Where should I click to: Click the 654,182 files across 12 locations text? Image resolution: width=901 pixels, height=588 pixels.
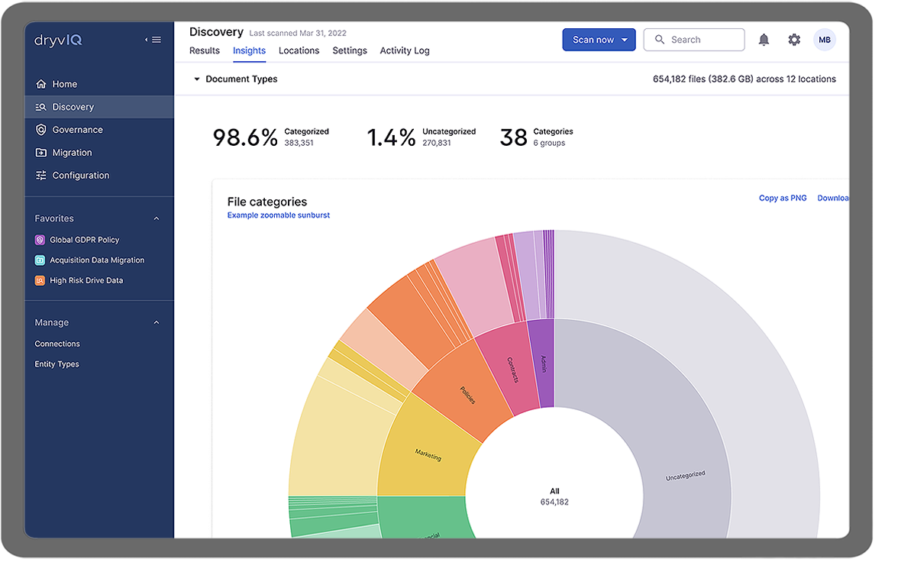[x=744, y=79]
